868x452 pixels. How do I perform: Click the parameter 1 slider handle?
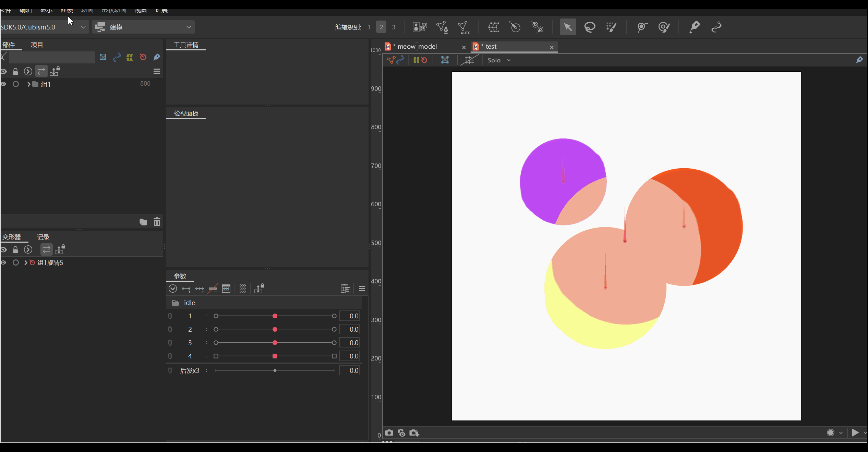[275, 316]
